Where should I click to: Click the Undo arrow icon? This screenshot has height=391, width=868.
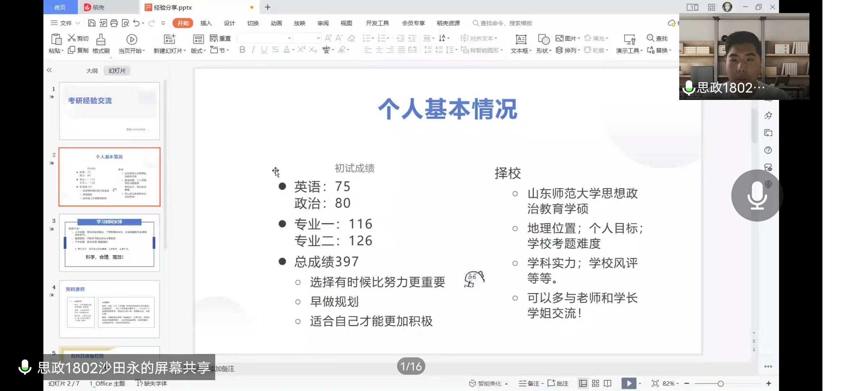click(136, 23)
